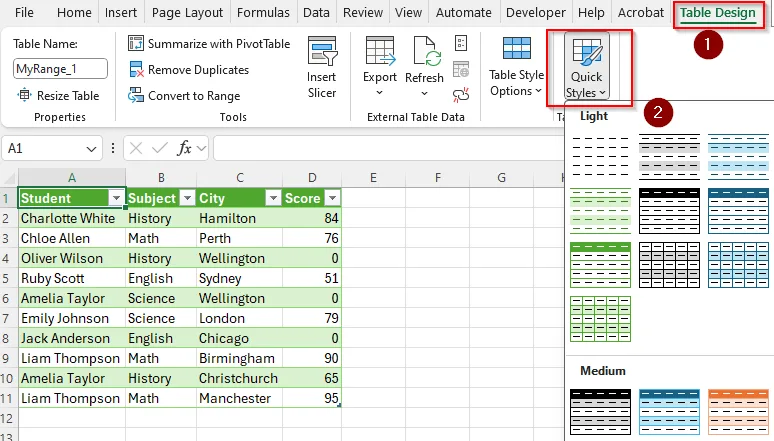This screenshot has height=441, width=774.
Task: Click into the formula bar input
Action: pyautogui.click(x=389, y=148)
